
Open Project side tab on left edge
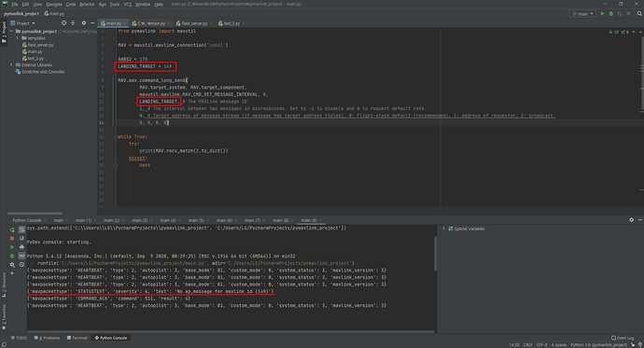point(4,33)
